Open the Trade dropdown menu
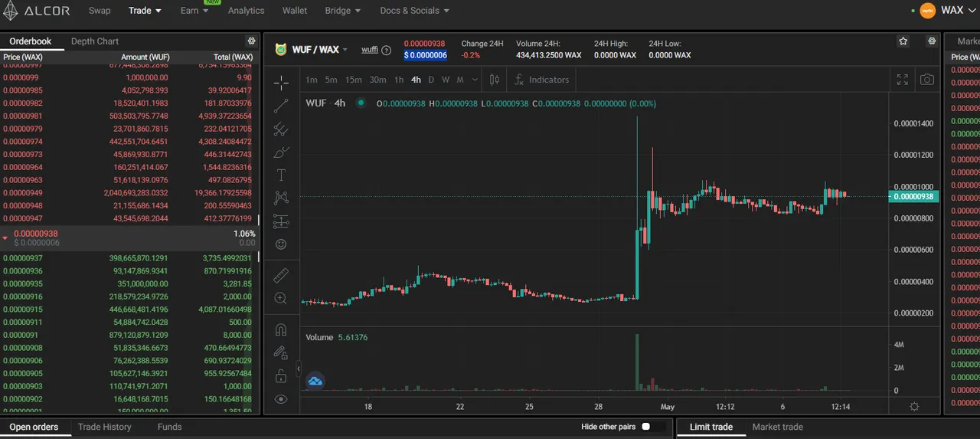Screen dimensions: 980x439 (x=145, y=11)
